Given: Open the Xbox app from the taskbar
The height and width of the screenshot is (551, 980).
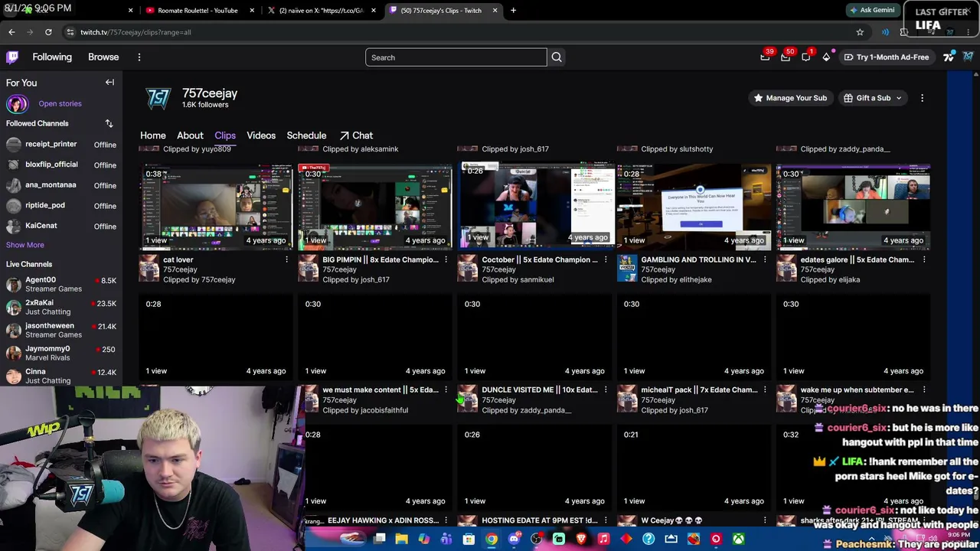Looking at the screenshot, I should point(738,540).
